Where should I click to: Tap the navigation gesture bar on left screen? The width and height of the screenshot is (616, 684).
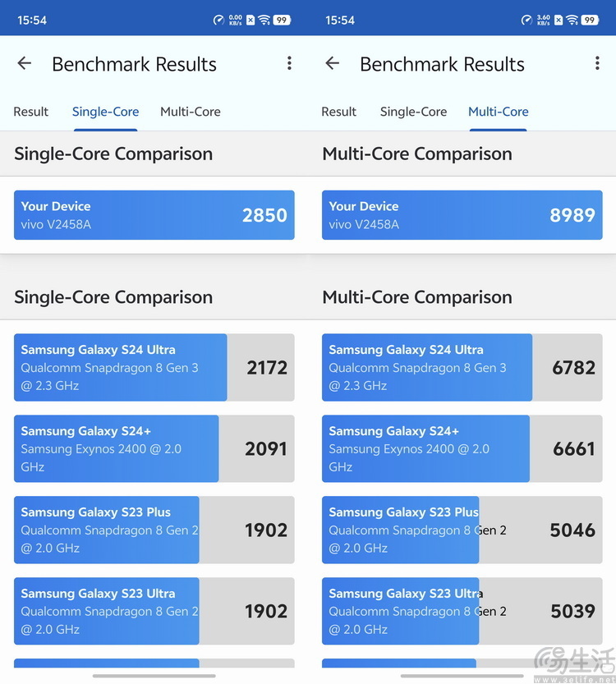click(x=154, y=676)
